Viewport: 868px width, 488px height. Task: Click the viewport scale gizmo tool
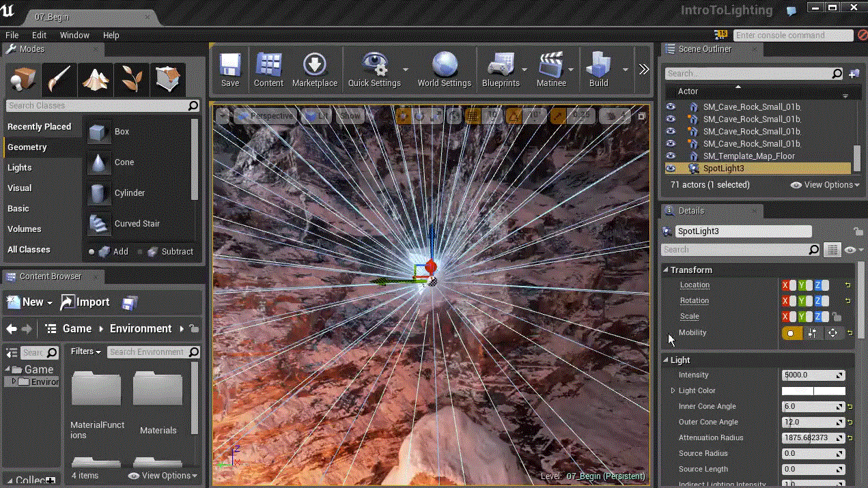(436, 116)
